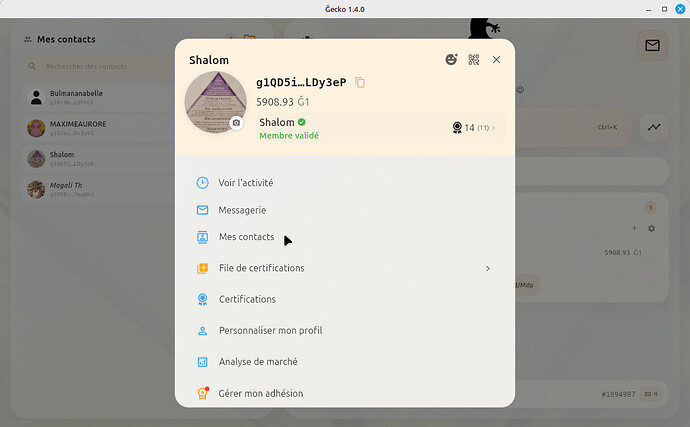Change profile photo via camera icon
Image resolution: width=690 pixels, height=427 pixels.
click(x=236, y=122)
